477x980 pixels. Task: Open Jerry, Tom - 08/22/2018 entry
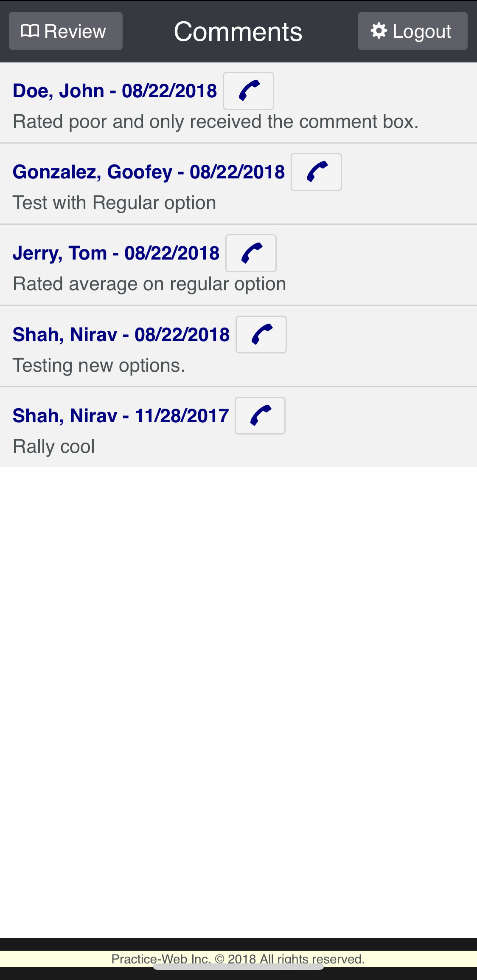click(x=116, y=253)
